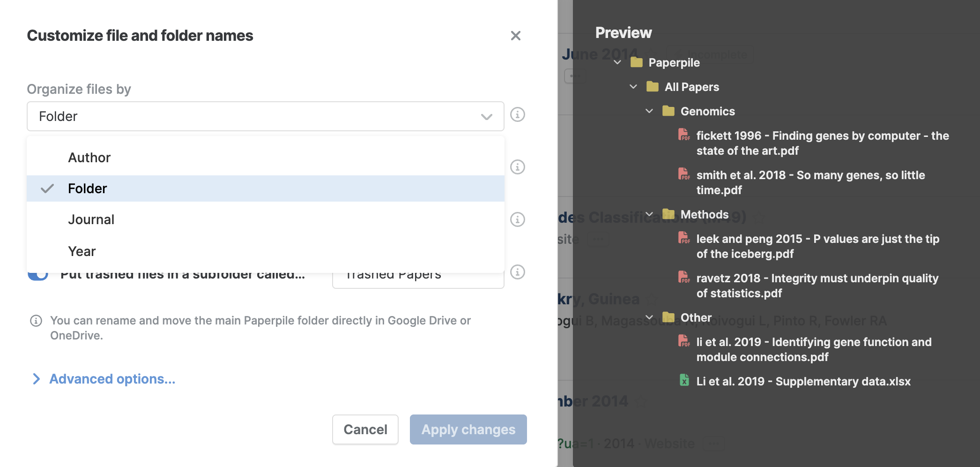Collapse the Genomics folder chevron
The image size is (980, 467).
pyautogui.click(x=649, y=111)
